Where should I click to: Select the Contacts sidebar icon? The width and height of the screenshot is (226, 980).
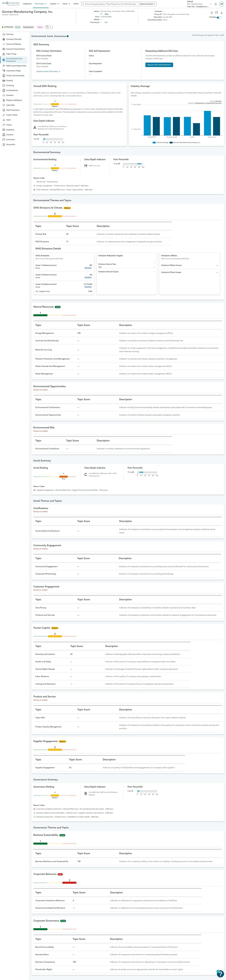tap(4, 135)
